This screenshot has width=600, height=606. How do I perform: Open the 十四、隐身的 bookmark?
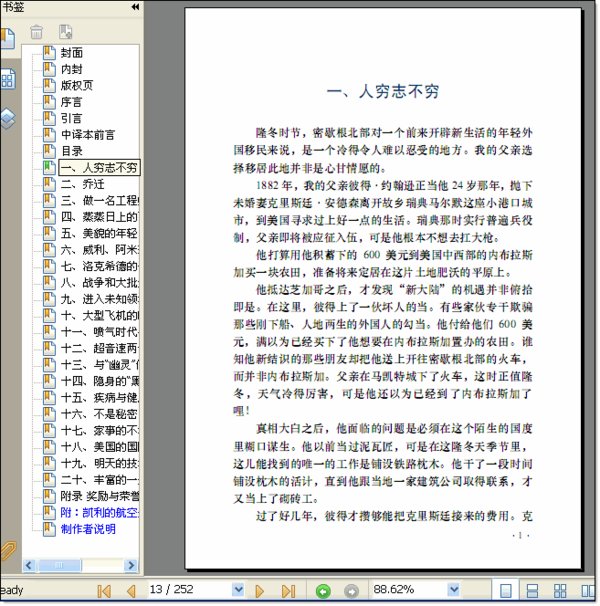click(100, 381)
